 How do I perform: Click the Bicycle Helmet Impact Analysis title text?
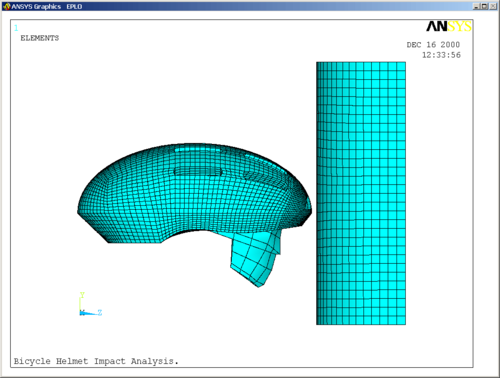(96, 361)
